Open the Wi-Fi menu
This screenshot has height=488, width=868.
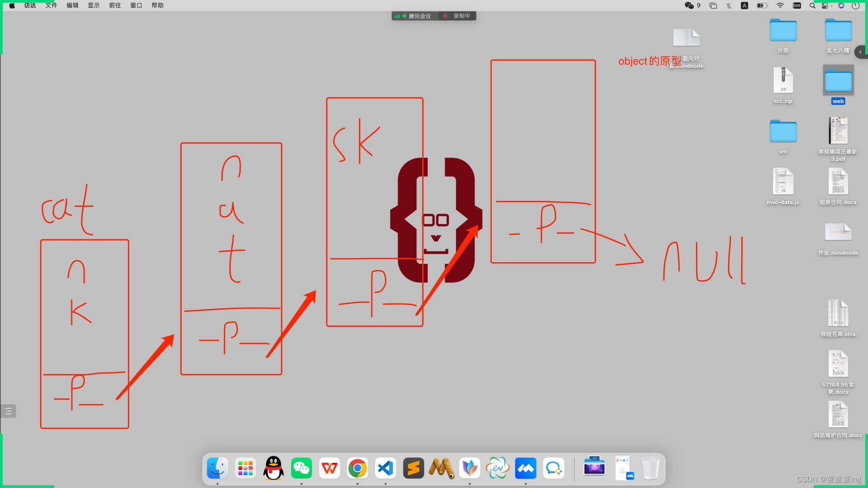click(780, 5)
